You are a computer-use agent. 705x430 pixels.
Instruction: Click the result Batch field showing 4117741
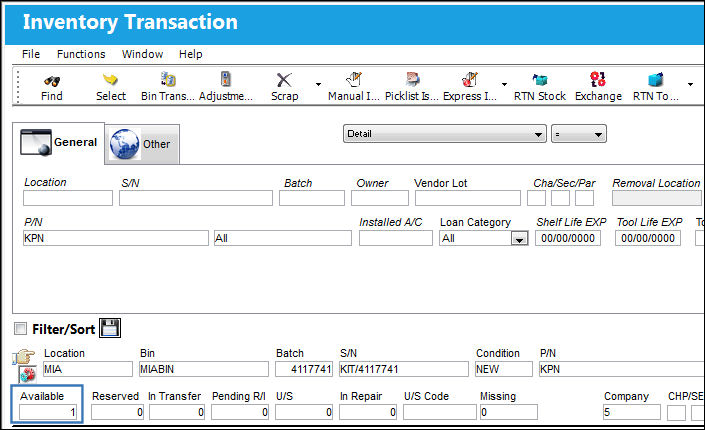(304, 369)
